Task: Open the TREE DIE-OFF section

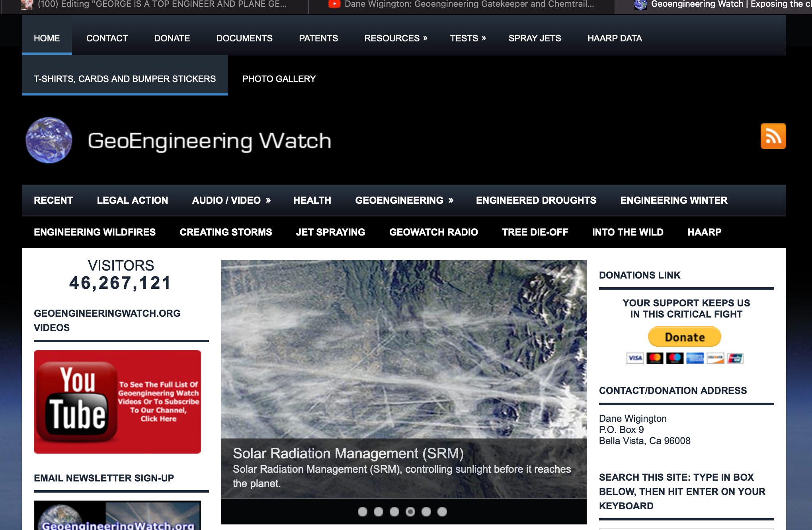Action: coord(535,232)
